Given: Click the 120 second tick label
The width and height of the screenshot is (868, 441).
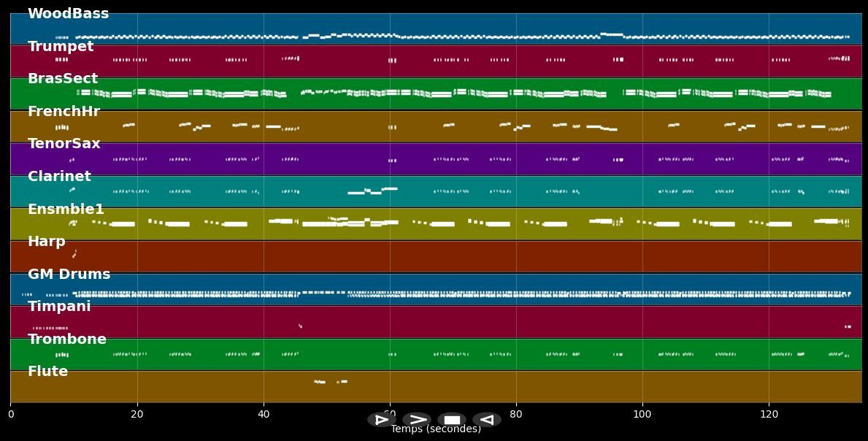Looking at the screenshot, I should [x=769, y=415].
